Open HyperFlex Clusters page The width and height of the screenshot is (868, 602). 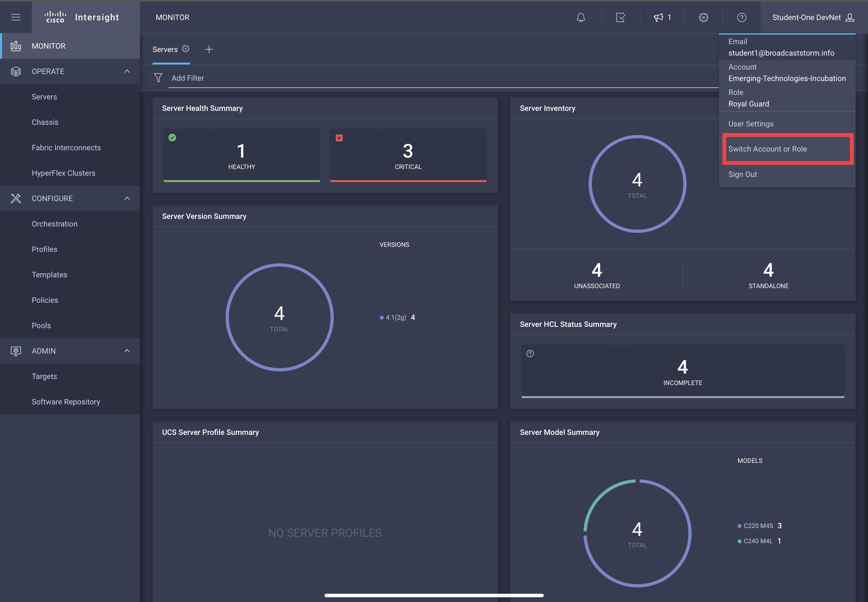coord(70,173)
